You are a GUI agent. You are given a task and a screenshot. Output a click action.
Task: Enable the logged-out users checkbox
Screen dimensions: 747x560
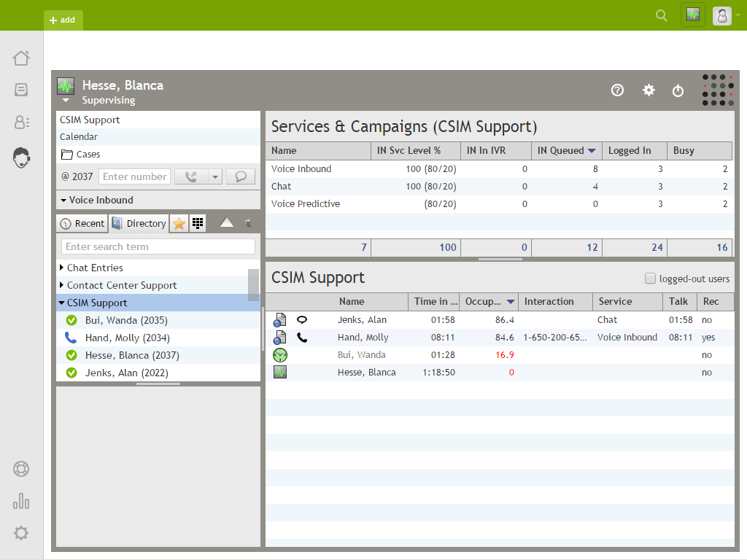click(x=650, y=279)
